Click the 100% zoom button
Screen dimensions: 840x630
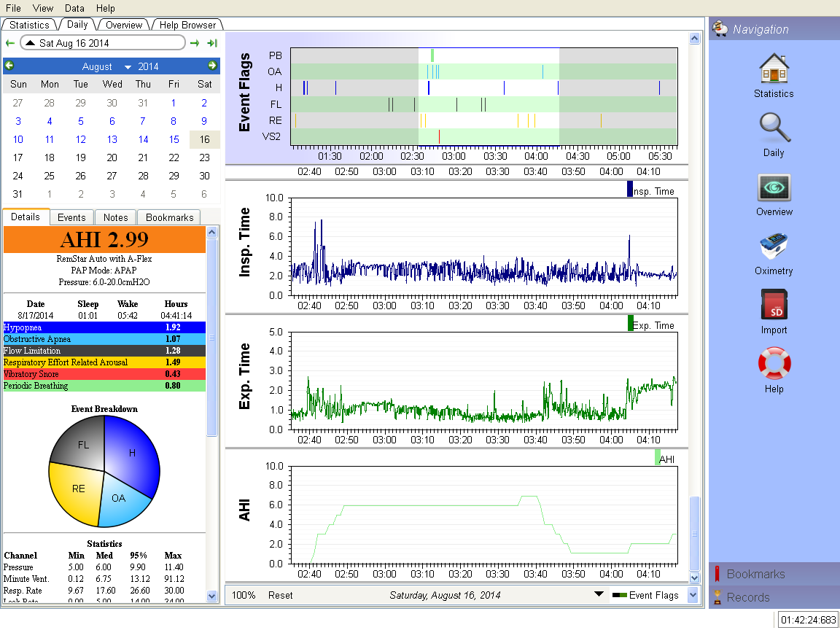tap(244, 595)
